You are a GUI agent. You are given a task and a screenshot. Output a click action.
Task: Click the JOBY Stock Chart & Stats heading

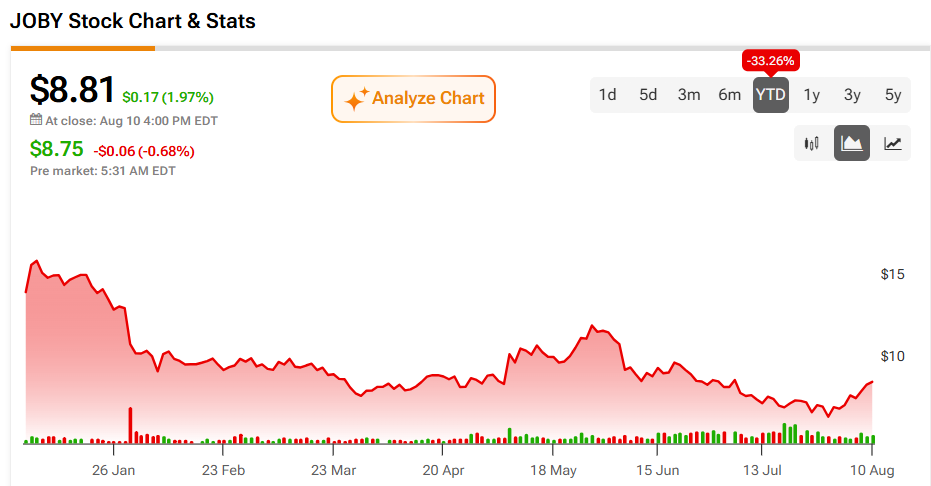click(x=133, y=21)
